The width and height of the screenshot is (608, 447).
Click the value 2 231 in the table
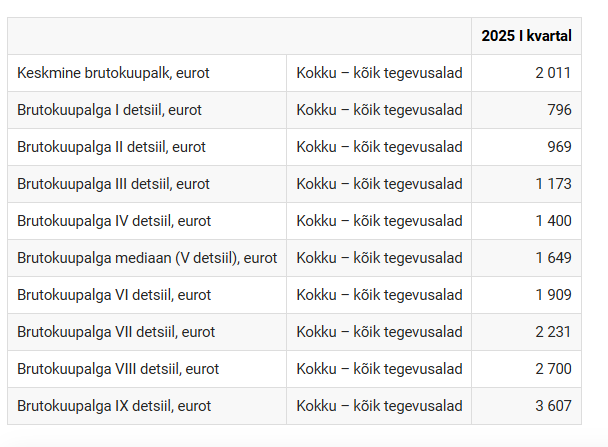click(553, 332)
